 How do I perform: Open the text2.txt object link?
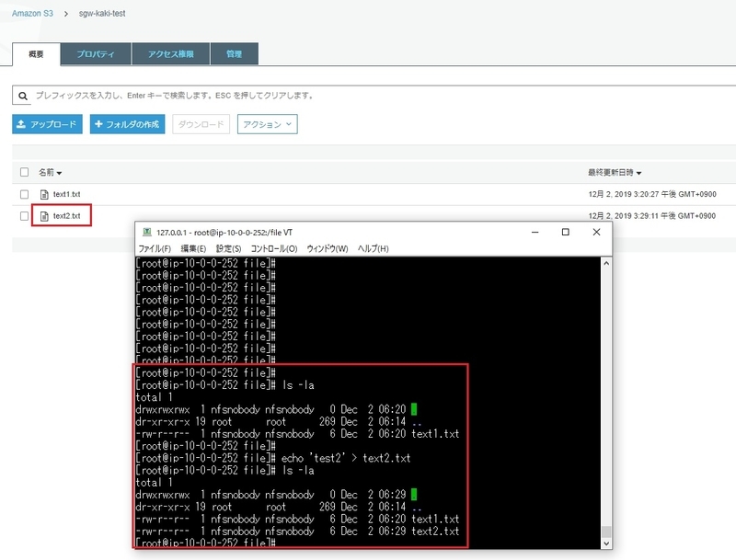(66, 216)
